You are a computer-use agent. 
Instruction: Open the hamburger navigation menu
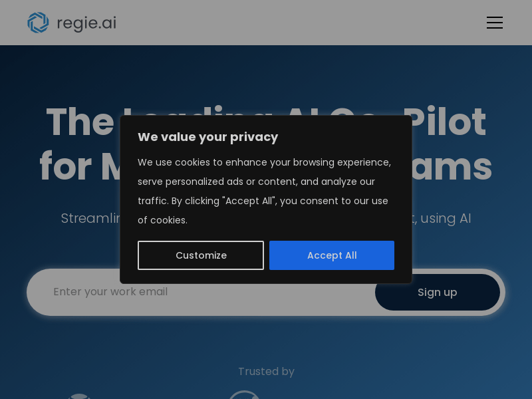494,23
